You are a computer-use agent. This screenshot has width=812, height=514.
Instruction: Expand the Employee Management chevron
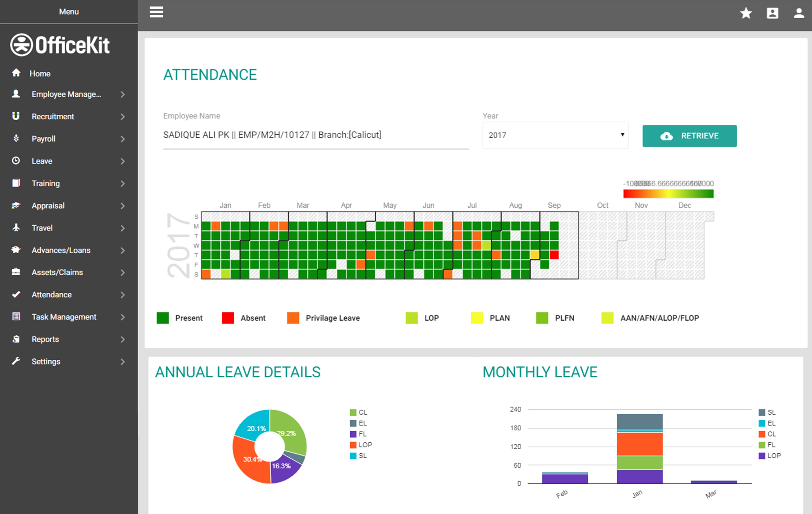tap(123, 95)
